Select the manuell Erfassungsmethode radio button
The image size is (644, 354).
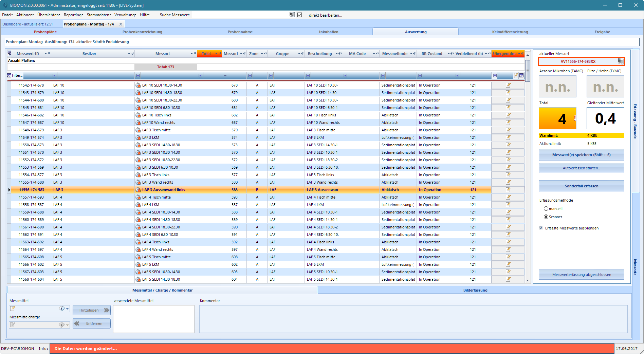point(546,209)
